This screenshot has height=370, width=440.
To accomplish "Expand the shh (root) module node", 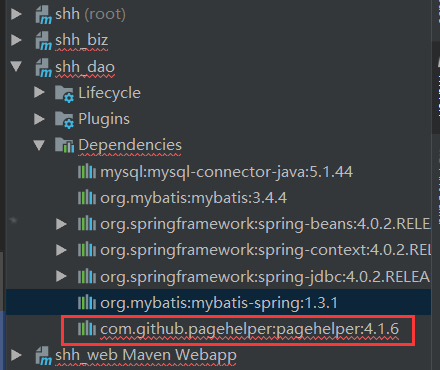I will tap(16, 14).
